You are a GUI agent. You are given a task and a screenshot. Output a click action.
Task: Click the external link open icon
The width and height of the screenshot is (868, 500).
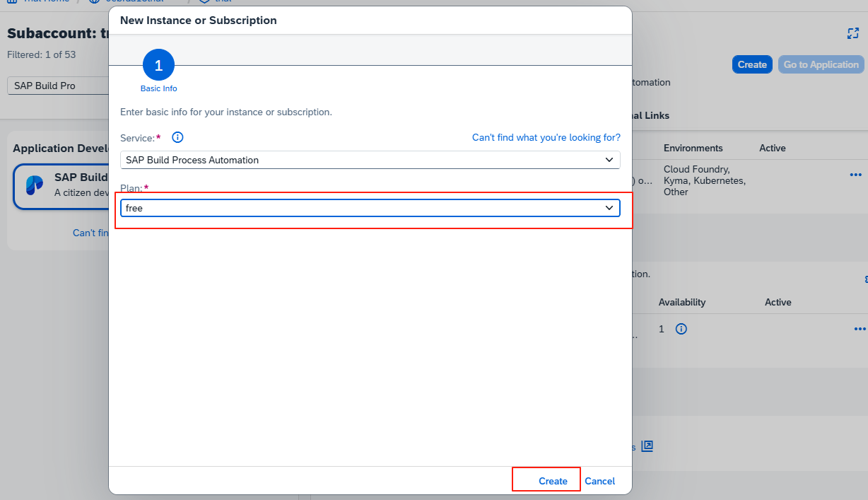point(647,446)
